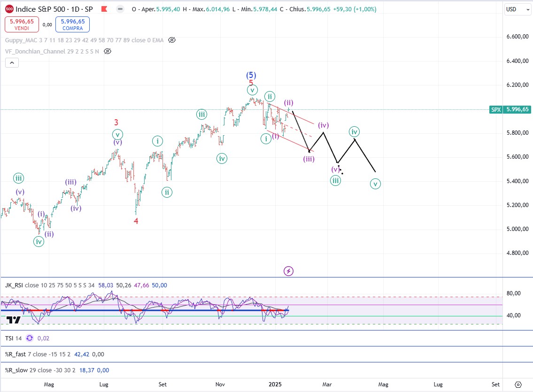Click the 80,00 RSI scale label
The height and width of the screenshot is (392, 533).
point(513,293)
